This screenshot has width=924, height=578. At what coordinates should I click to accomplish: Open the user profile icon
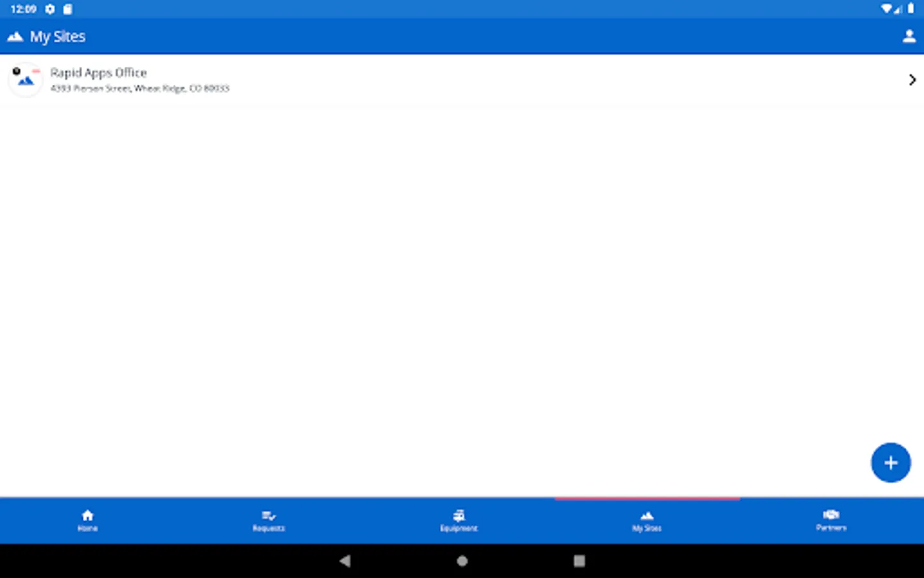coord(909,37)
